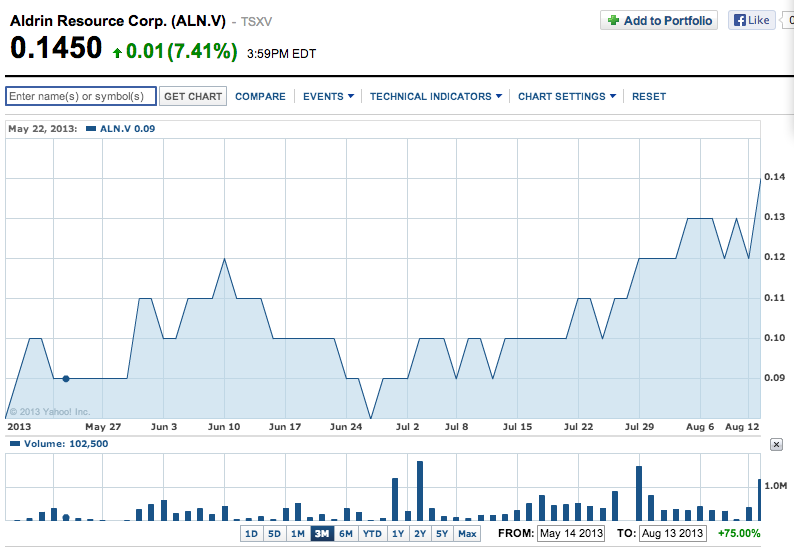Click the Volume: 102,500 label

point(66,444)
